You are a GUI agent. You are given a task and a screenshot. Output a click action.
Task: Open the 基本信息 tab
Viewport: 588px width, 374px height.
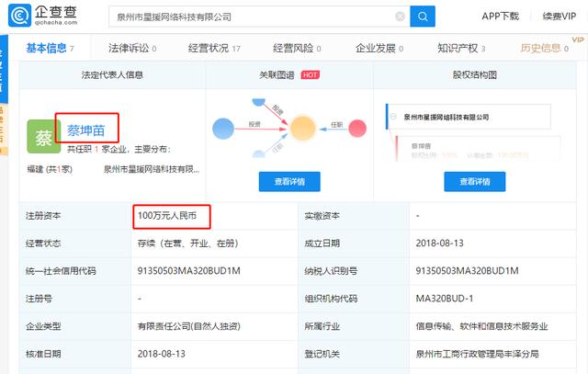pos(50,48)
